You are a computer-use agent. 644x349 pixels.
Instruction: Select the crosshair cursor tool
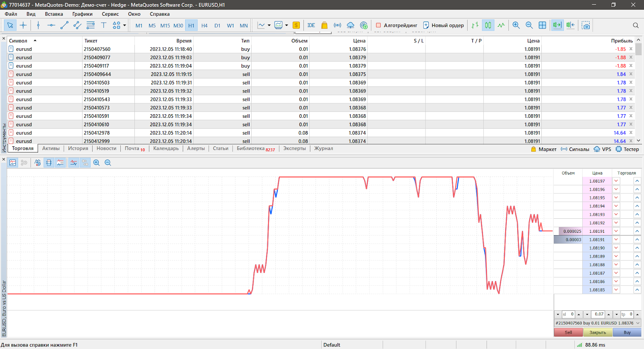[x=23, y=25]
